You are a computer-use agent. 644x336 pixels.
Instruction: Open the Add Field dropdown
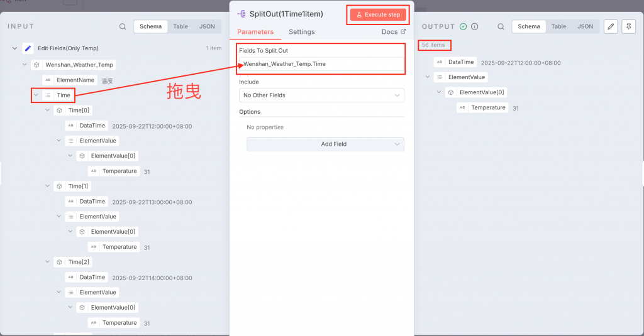[325, 144]
